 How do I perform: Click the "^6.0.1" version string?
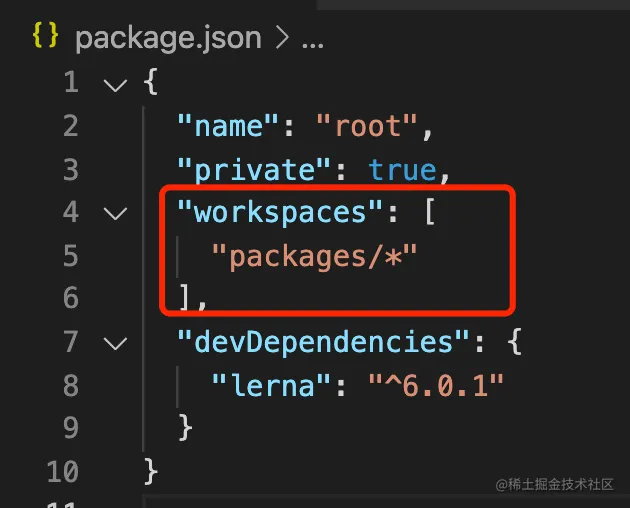(436, 385)
